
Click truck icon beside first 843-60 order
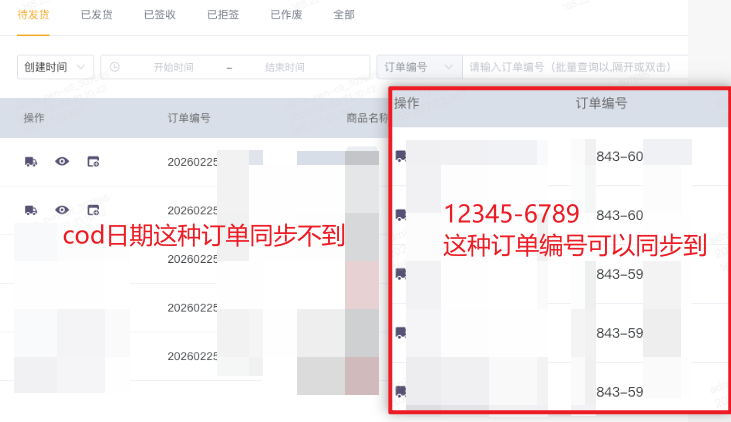tap(400, 156)
